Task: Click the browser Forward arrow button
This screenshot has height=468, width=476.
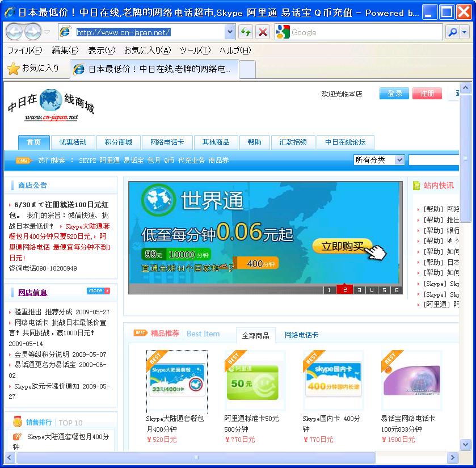Action: coord(32,32)
